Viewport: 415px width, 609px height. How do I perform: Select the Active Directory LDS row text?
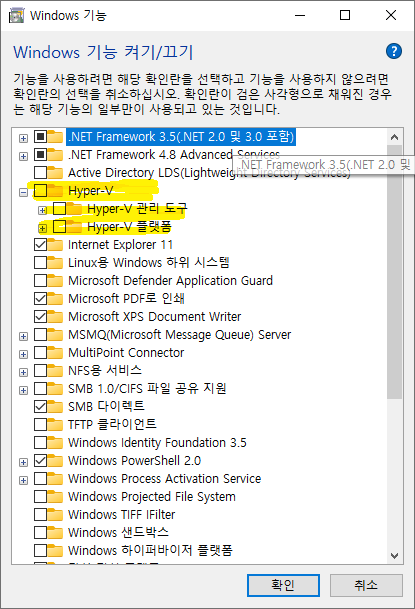click(x=209, y=172)
